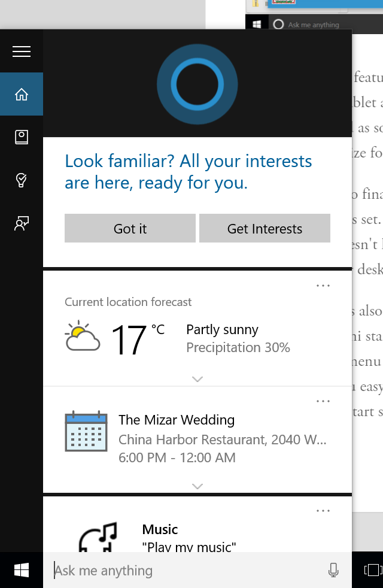Open Reminders lightbulb icon in sidebar
383x588 pixels.
click(22, 180)
